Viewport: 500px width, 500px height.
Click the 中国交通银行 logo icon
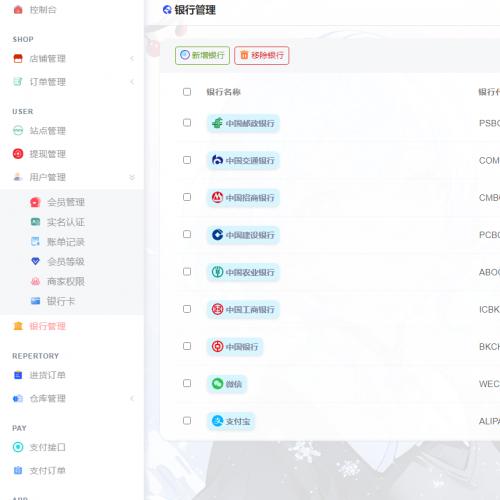(217, 160)
